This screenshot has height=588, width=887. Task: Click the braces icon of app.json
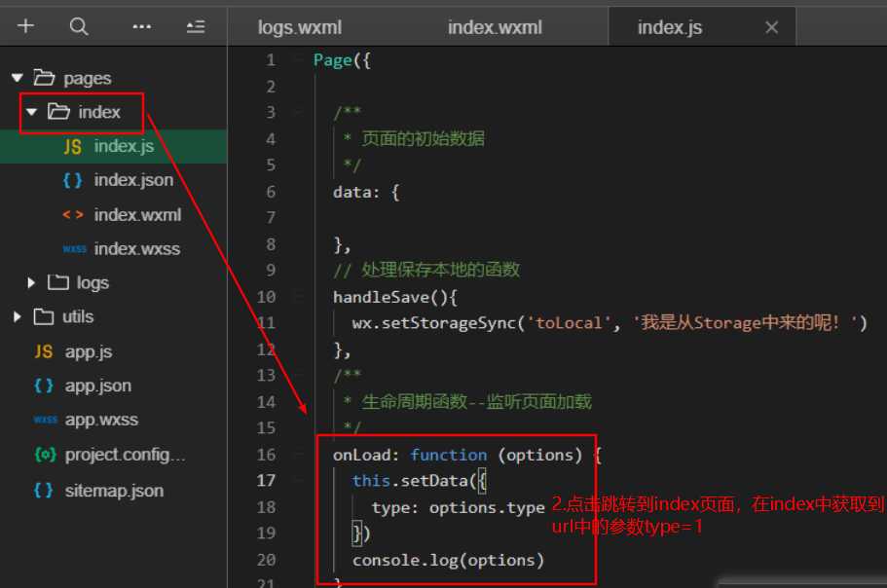coord(44,386)
